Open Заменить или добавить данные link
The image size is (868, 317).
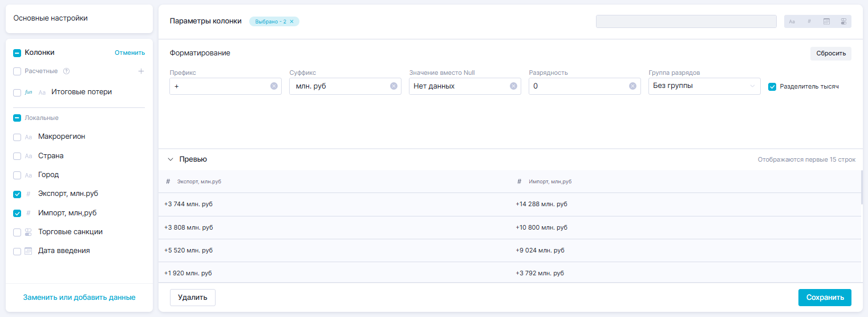click(x=79, y=298)
